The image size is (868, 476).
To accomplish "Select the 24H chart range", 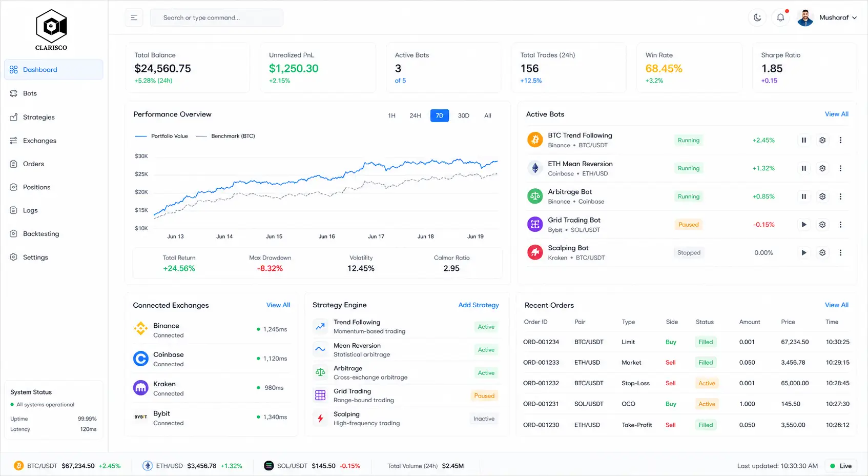I will pos(415,115).
